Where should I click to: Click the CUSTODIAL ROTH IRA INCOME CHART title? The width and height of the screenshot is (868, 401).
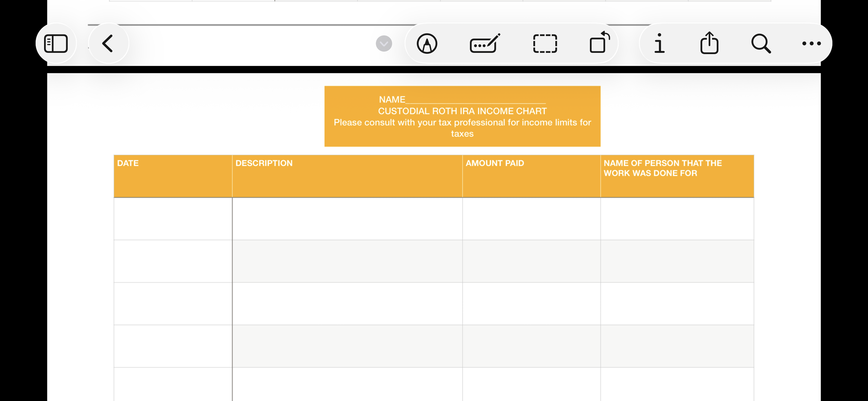462,111
